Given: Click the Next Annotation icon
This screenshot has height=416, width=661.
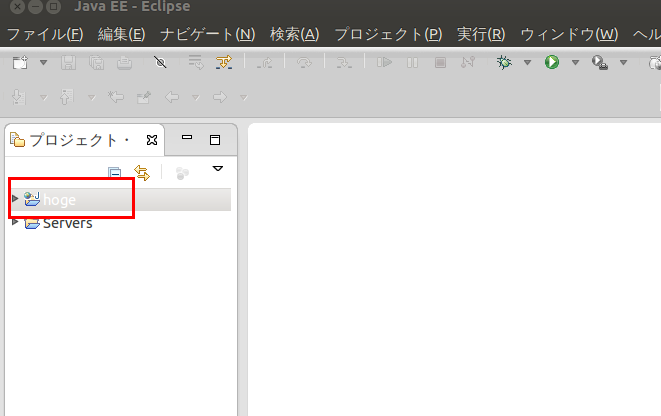Looking at the screenshot, I should (19, 97).
